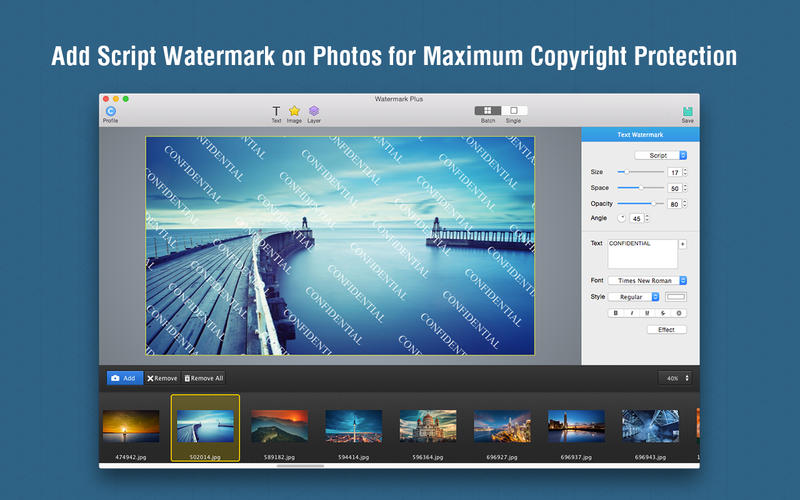The image size is (800, 500).
Task: Click the Save icon
Action: click(x=687, y=112)
